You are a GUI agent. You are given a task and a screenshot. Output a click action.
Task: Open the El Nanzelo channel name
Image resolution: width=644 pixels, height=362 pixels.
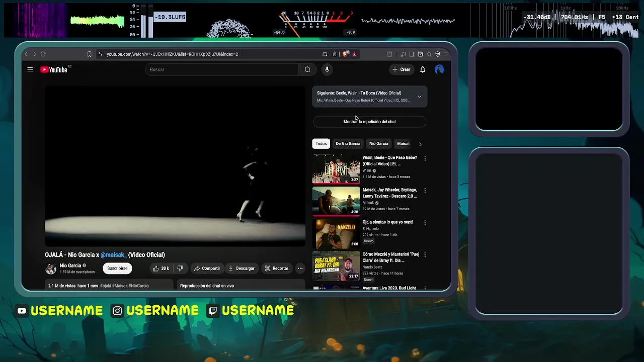(371, 229)
